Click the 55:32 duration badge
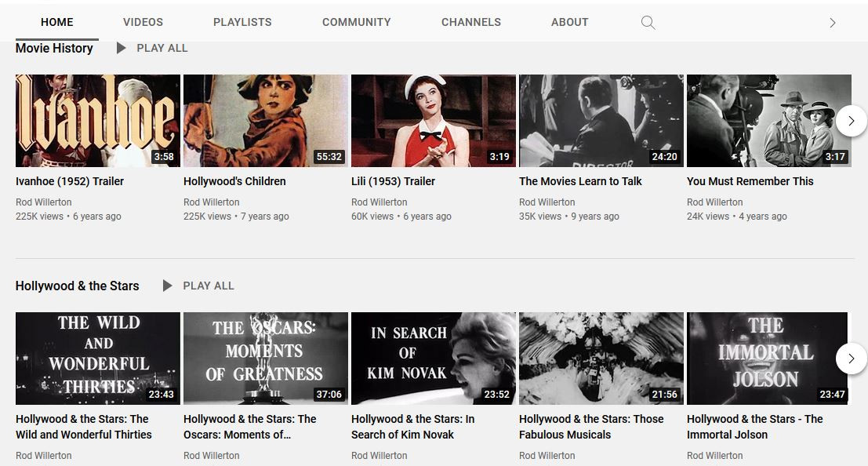This screenshot has width=868, height=466. pos(329,157)
